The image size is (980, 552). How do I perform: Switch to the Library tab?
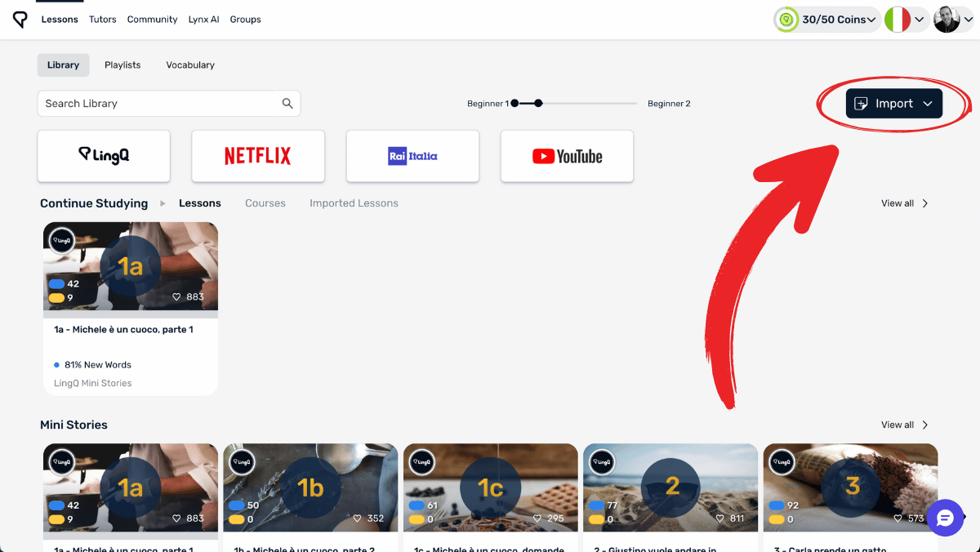tap(63, 65)
